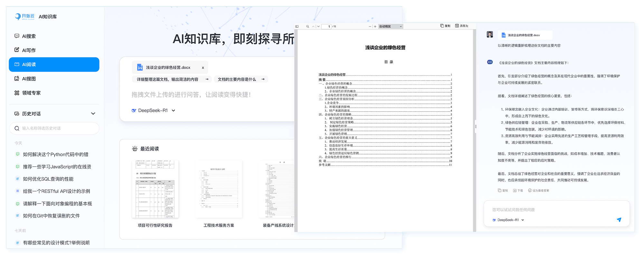Mark the reply as 设为最佳答案
This screenshot has height=258, width=644.
coord(530,191)
